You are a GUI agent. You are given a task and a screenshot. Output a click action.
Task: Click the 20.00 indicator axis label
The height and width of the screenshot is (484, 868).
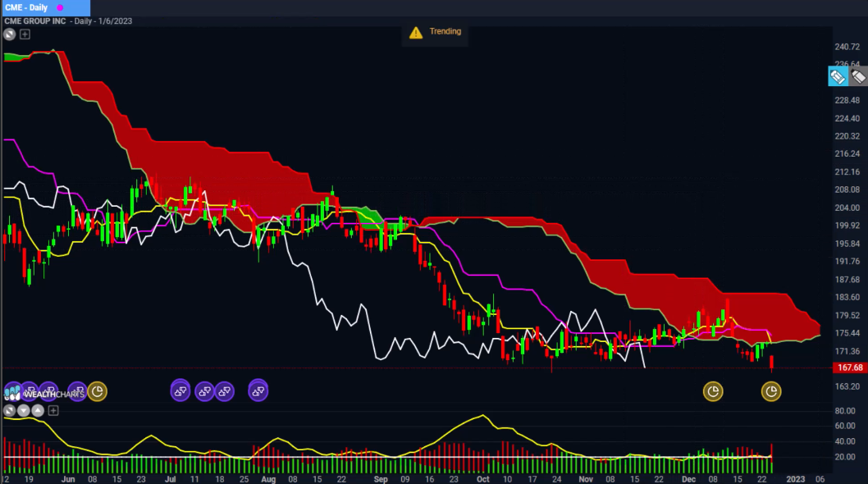pos(845,457)
